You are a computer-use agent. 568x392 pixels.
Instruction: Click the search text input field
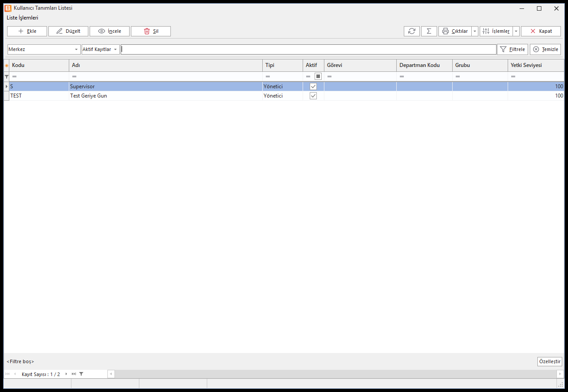[x=308, y=49]
